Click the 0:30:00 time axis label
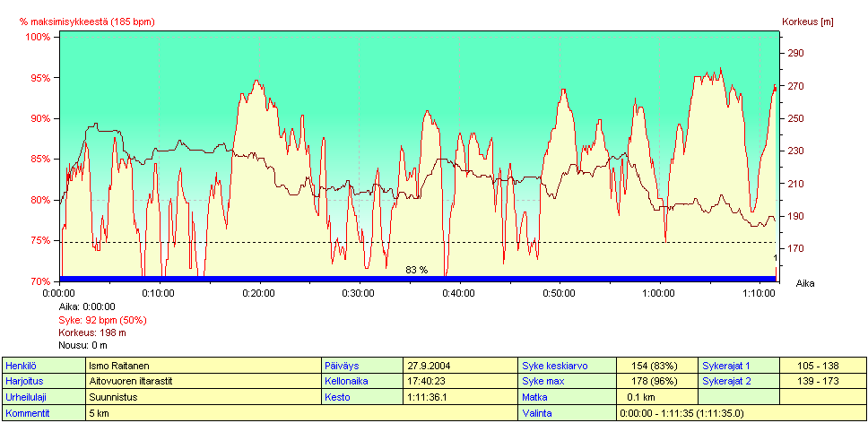This screenshot has height=423, width=868. pyautogui.click(x=359, y=293)
